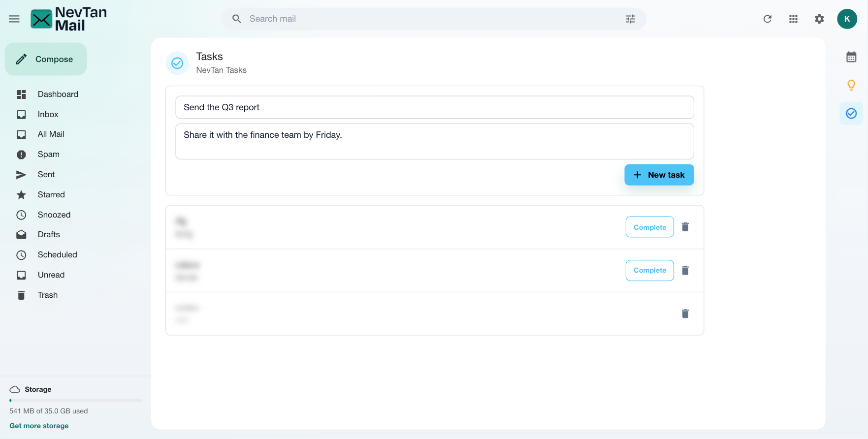This screenshot has width=868, height=439.
Task: Open the hamburger main menu
Action: click(14, 19)
